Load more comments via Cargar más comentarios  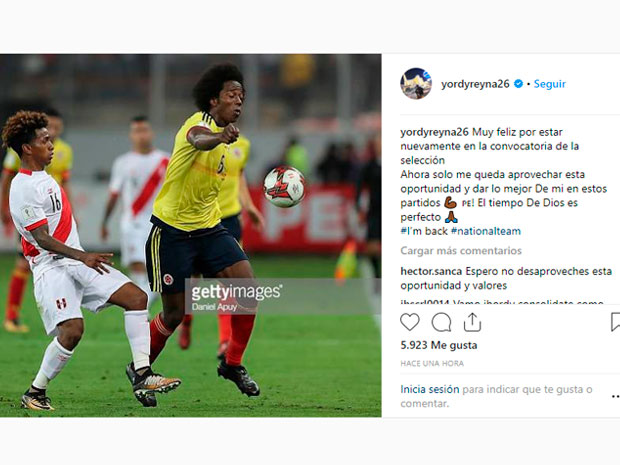(461, 251)
